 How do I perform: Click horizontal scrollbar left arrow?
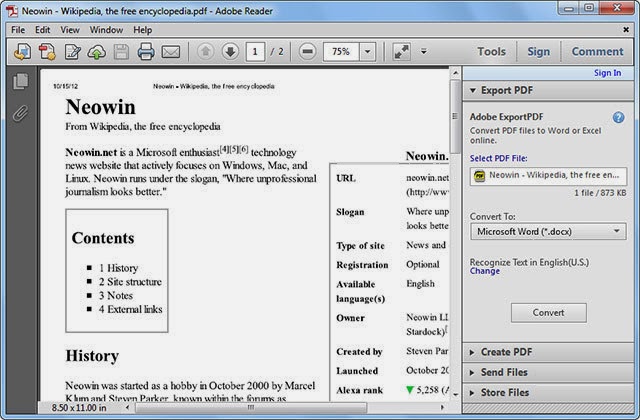pos(127,407)
